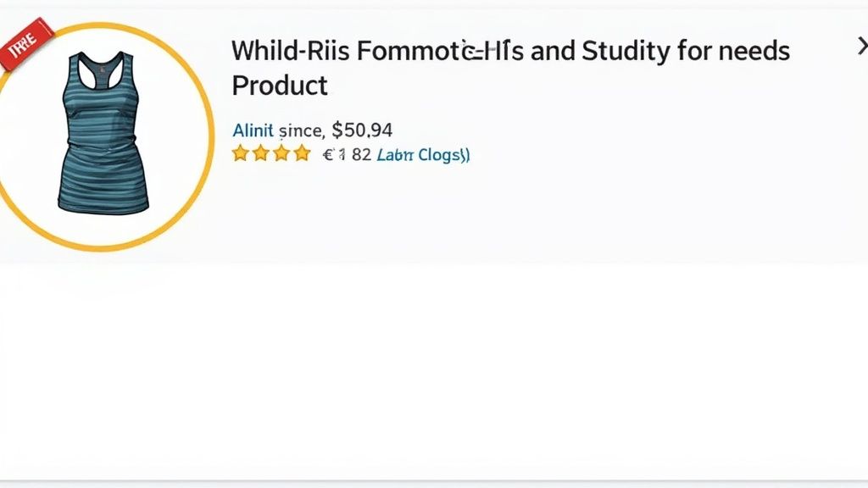Click the red ribbon badge on the product
868x488 pixels.
(x=25, y=44)
